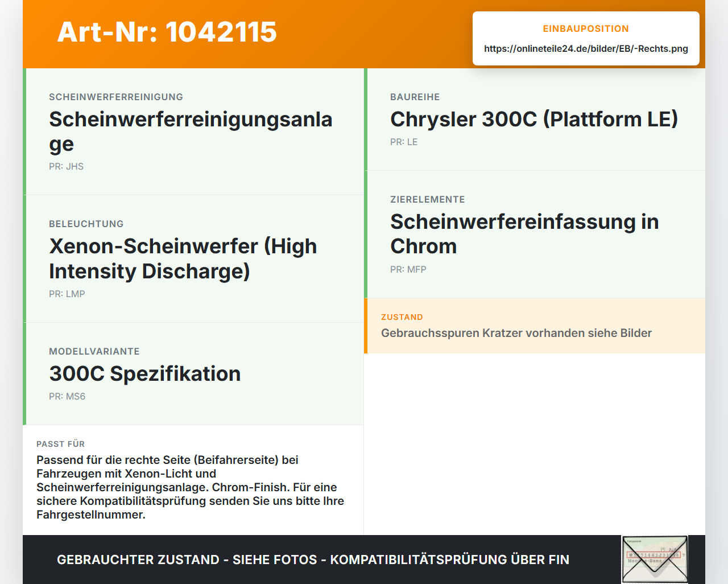Image resolution: width=728 pixels, height=584 pixels.
Task: Click the PASST FÜR label
Action: pos(61,445)
